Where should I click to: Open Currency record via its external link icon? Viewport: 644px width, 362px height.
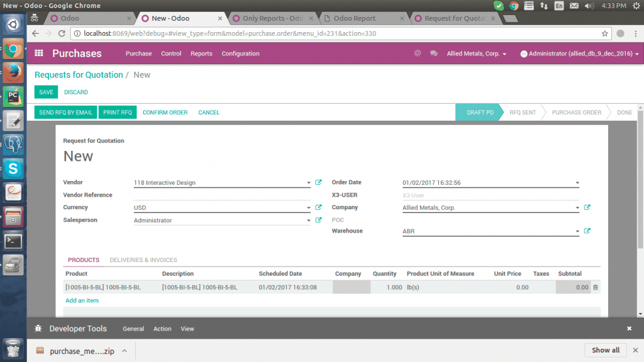pyautogui.click(x=318, y=207)
